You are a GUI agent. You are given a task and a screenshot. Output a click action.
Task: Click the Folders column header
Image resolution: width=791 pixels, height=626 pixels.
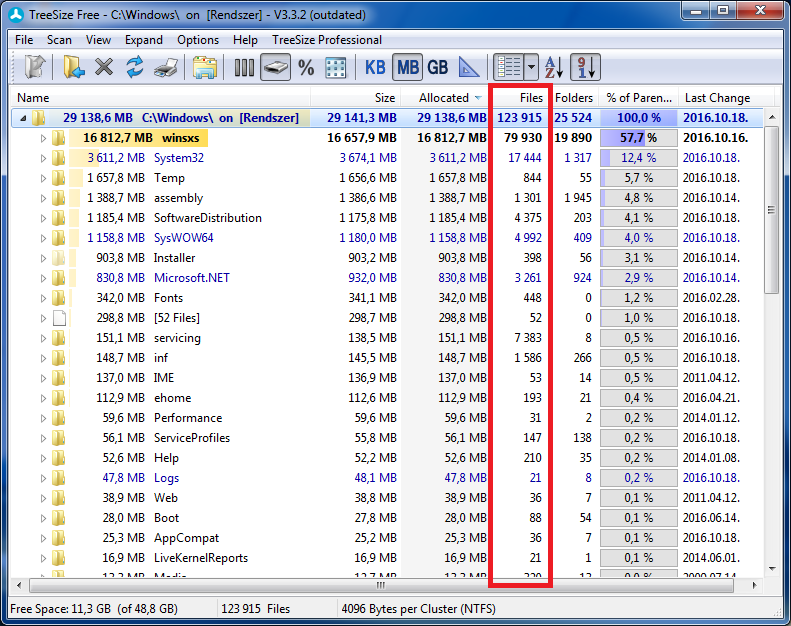pyautogui.click(x=574, y=98)
